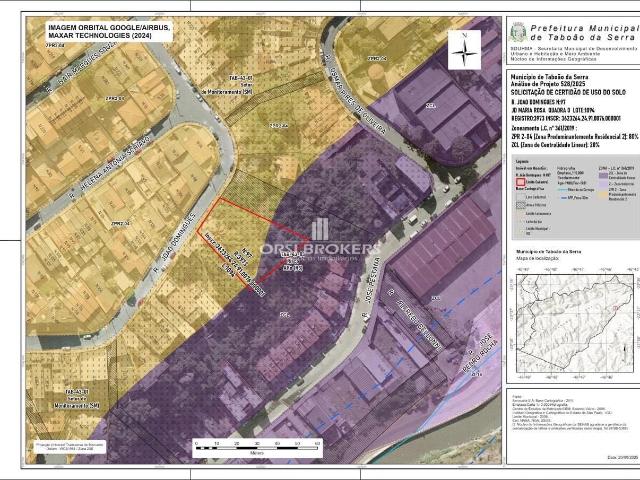The height and width of the screenshot is (480, 640).
Task: Click the Taboão da Serra coat of arms
Action: coord(518,32)
